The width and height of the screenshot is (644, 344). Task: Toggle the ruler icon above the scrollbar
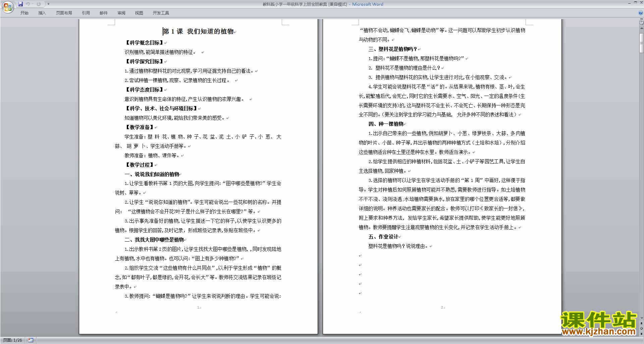coord(642,22)
